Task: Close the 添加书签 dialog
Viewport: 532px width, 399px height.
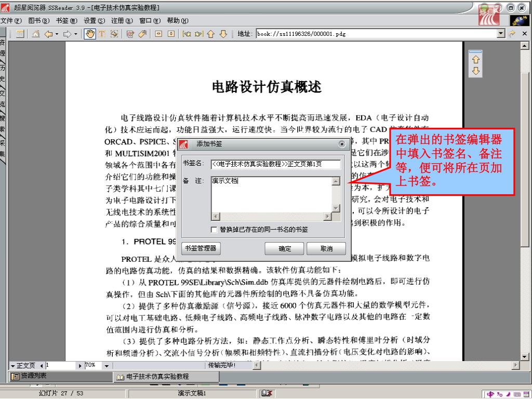Action: pos(342,144)
